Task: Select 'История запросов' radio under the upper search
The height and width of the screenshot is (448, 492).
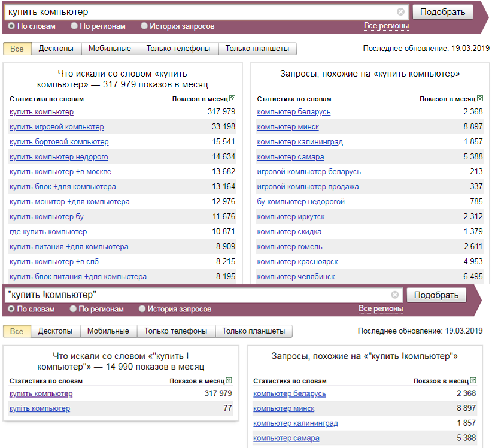Action: (x=144, y=26)
